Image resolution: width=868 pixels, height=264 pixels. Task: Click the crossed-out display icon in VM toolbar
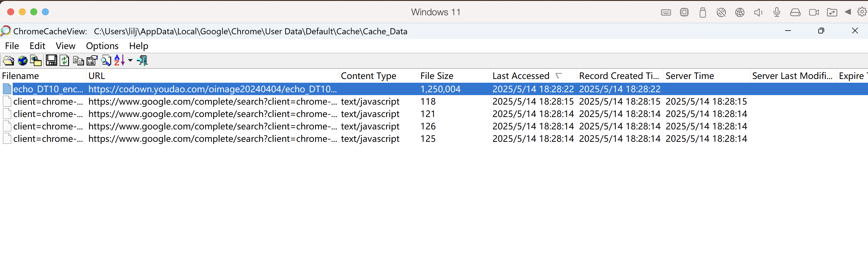[721, 12]
